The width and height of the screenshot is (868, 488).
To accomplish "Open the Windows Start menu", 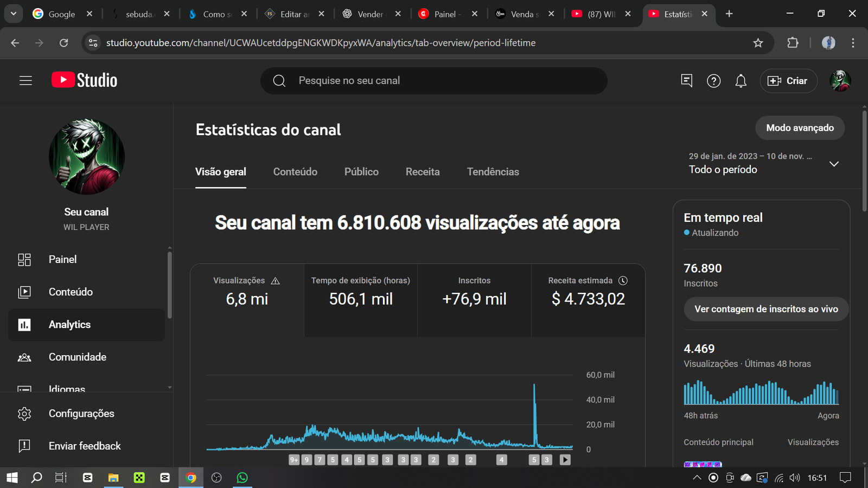I will click(x=12, y=477).
